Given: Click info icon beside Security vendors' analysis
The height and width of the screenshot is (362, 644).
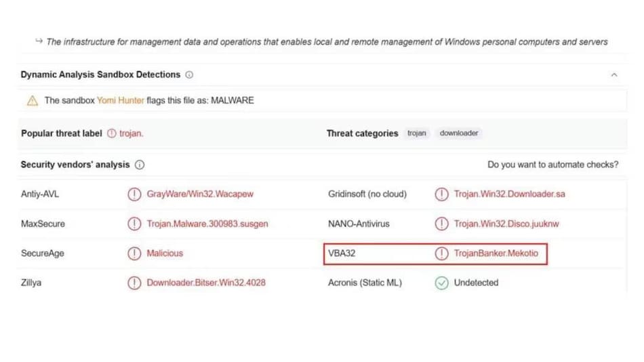Looking at the screenshot, I should 140,165.
